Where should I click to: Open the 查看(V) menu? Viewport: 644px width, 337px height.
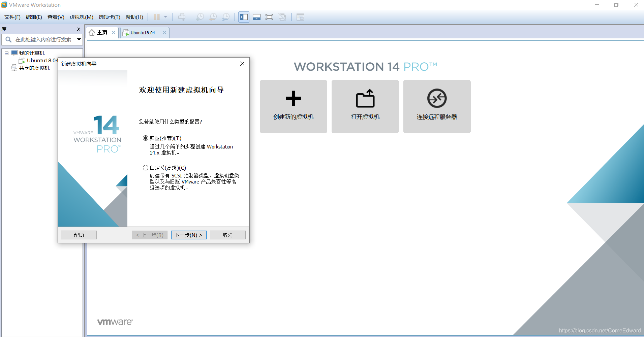coord(56,17)
